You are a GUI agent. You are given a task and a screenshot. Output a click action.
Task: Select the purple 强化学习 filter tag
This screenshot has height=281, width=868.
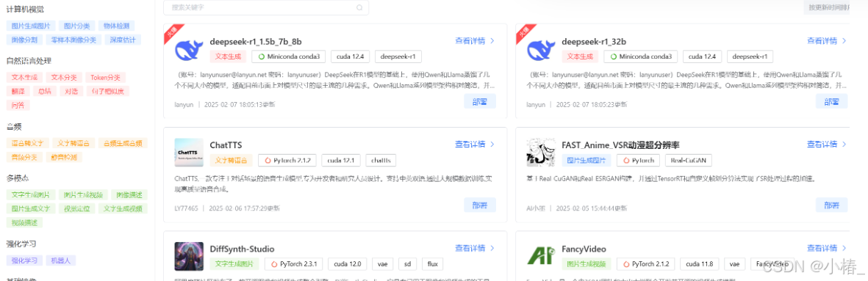[24, 260]
